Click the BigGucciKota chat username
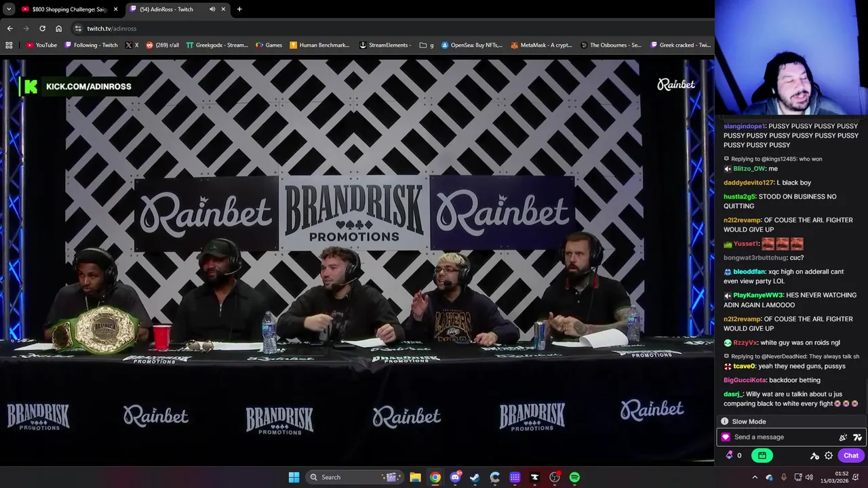Viewport: 868px width, 488px height. tap(745, 380)
